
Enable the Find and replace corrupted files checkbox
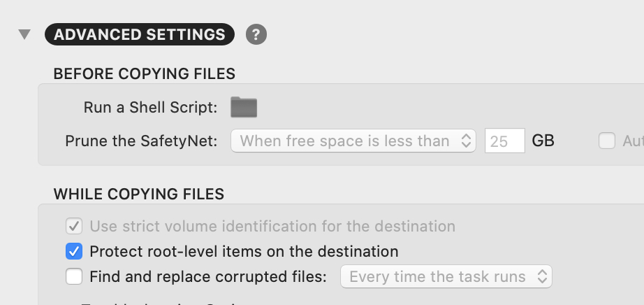[74, 276]
